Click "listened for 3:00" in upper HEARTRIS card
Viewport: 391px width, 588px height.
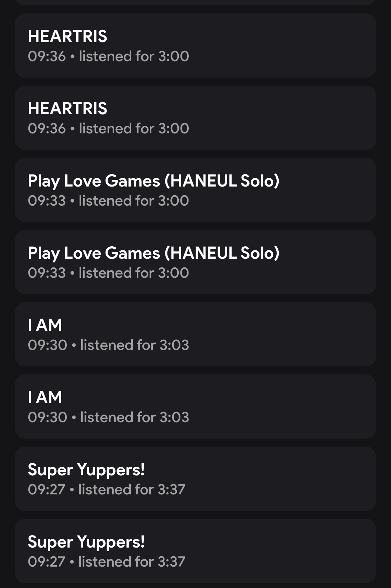134,56
